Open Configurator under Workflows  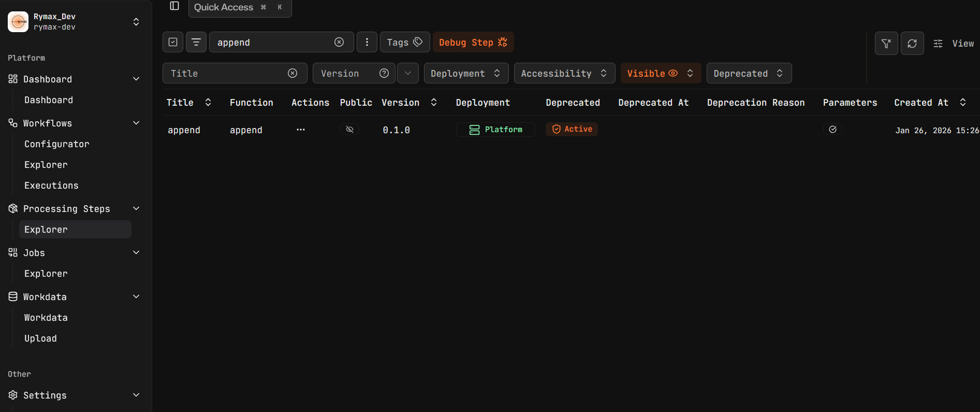[57, 144]
